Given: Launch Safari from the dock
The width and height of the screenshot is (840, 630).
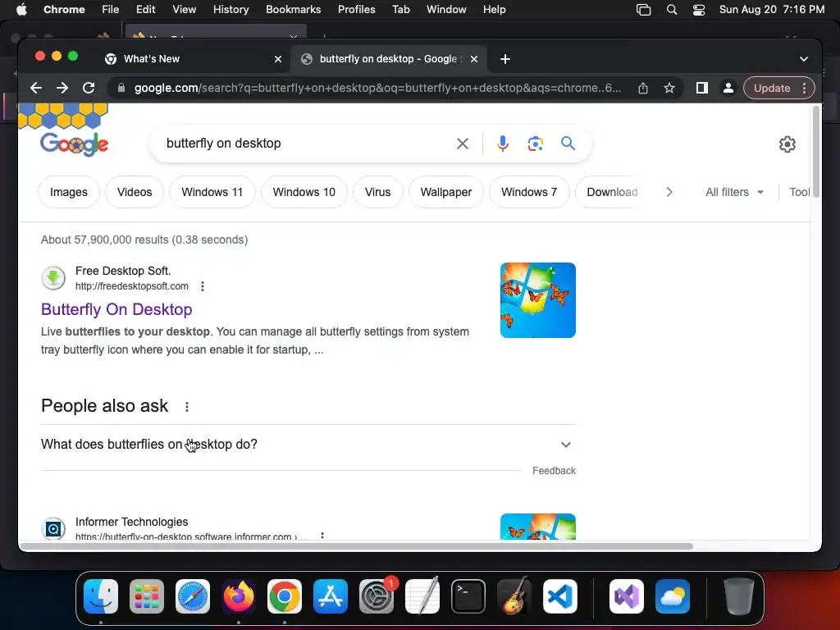Looking at the screenshot, I should point(193,596).
